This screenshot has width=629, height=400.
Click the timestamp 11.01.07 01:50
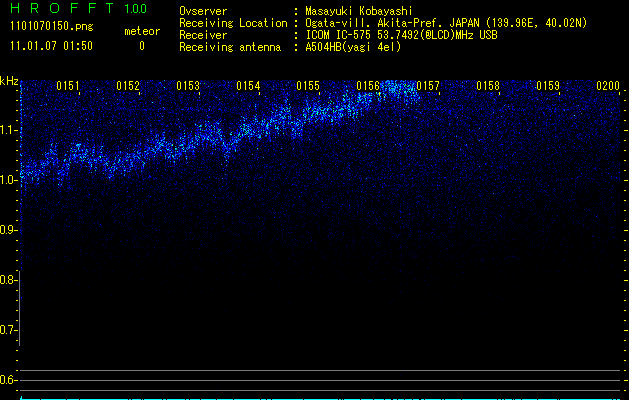click(51, 46)
